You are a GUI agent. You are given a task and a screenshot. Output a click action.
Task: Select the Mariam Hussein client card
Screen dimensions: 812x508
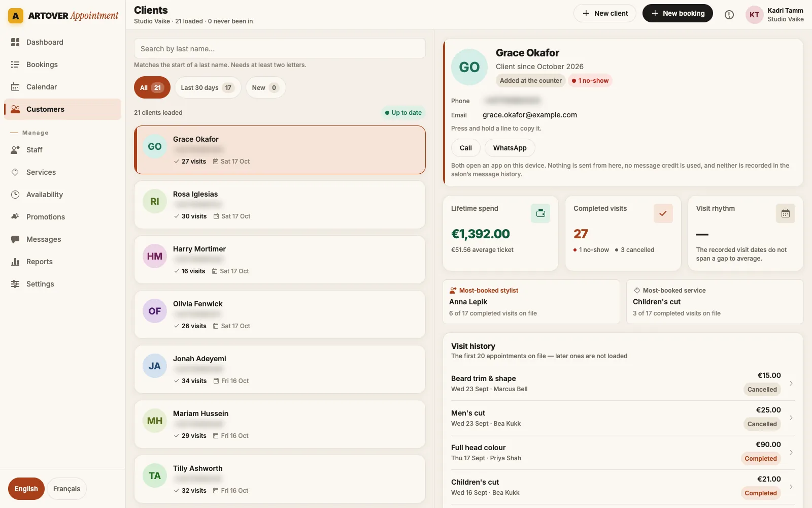(x=280, y=424)
